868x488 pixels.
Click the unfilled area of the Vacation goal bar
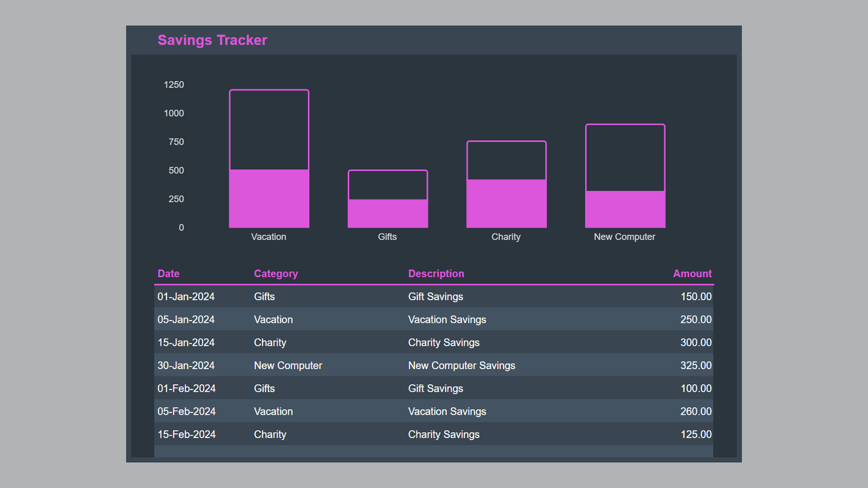coord(269,130)
